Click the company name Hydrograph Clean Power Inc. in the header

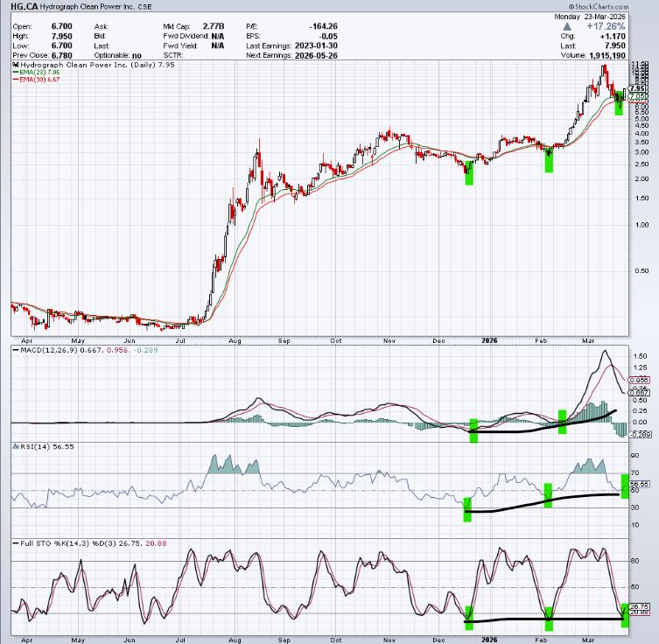(x=88, y=7)
